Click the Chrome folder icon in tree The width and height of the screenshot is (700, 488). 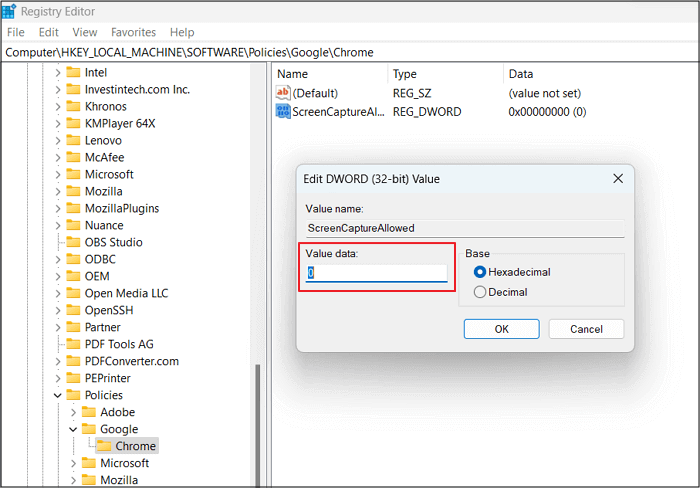coord(103,446)
